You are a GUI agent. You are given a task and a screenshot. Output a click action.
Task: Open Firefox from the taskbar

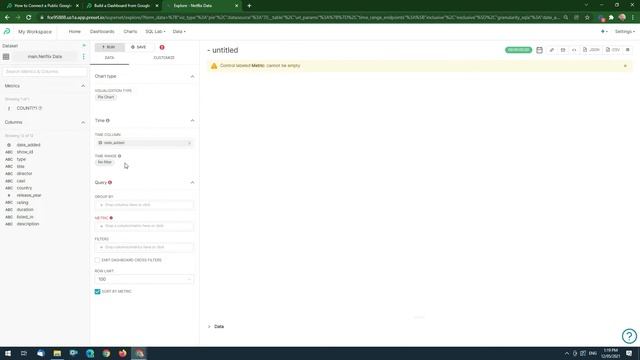(122, 353)
